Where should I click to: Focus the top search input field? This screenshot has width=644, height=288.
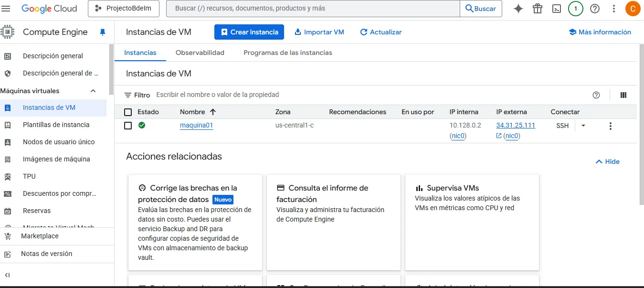pyautogui.click(x=313, y=9)
